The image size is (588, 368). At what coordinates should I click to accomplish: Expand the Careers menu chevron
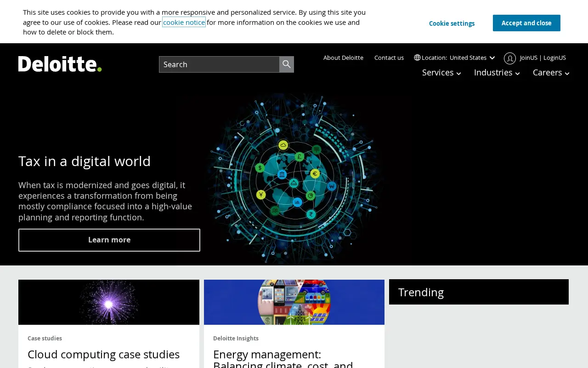pyautogui.click(x=567, y=74)
